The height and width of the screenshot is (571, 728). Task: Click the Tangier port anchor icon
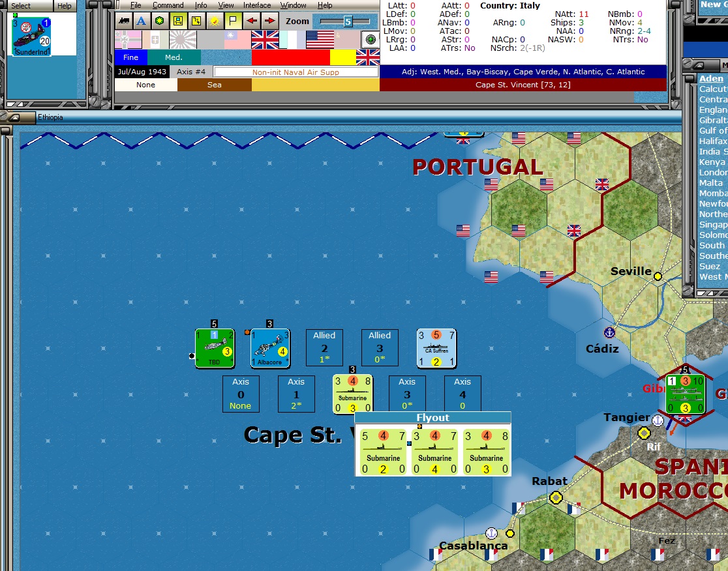point(658,420)
